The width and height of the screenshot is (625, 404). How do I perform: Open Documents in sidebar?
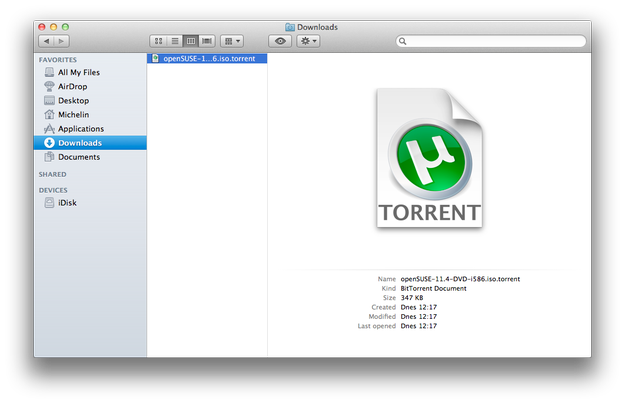pyautogui.click(x=90, y=157)
